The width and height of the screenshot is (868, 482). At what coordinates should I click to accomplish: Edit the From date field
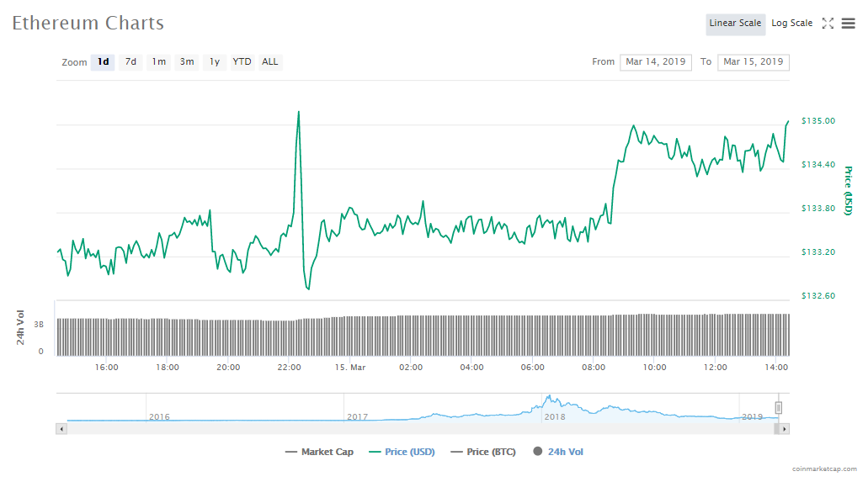tap(656, 61)
